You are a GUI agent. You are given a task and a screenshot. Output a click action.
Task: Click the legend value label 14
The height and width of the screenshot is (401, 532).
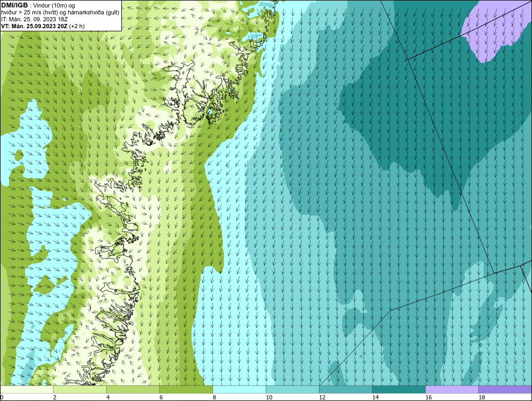tap(375, 397)
